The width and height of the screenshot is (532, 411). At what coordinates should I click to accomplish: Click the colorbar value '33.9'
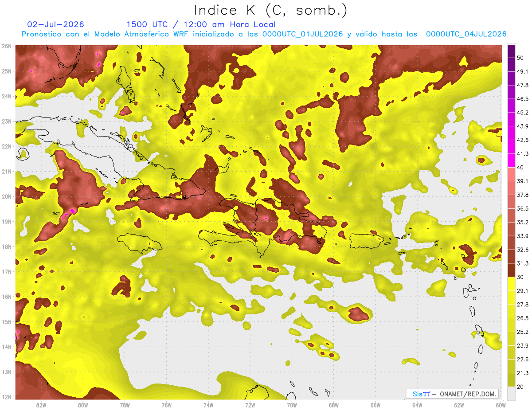click(x=522, y=236)
